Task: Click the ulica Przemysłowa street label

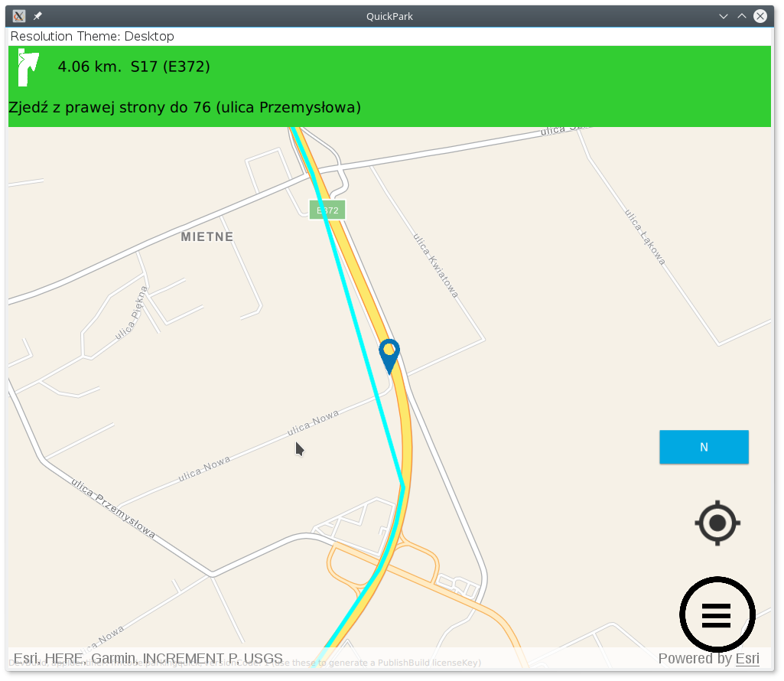Action: [113, 508]
